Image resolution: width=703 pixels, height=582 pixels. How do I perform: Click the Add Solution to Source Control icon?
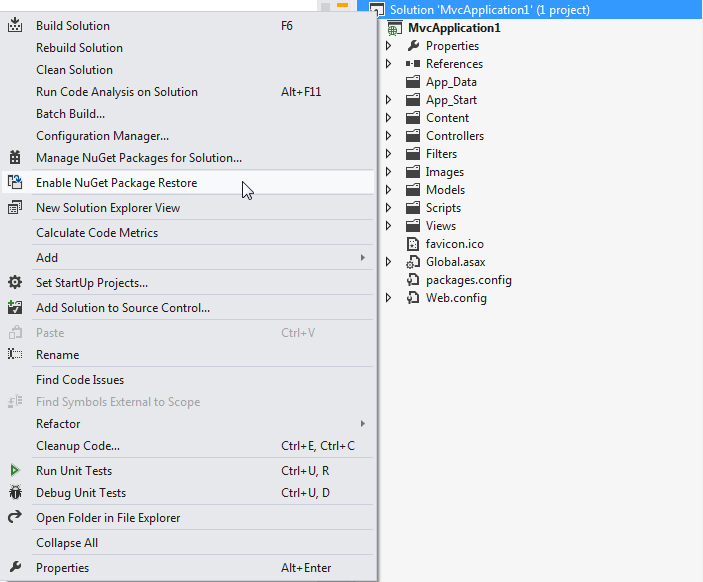point(15,307)
